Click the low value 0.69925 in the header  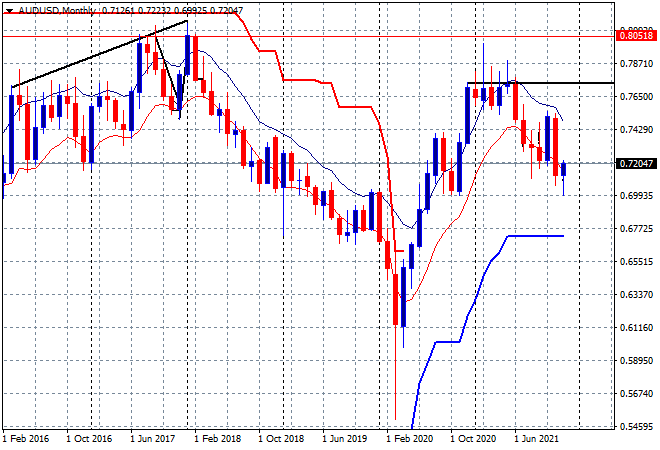pyautogui.click(x=190, y=10)
